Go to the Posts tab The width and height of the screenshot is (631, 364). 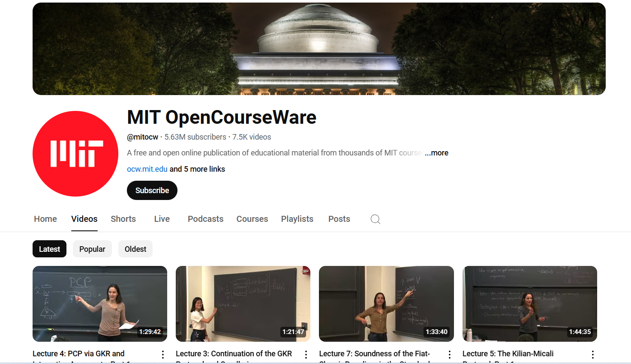pos(339,219)
